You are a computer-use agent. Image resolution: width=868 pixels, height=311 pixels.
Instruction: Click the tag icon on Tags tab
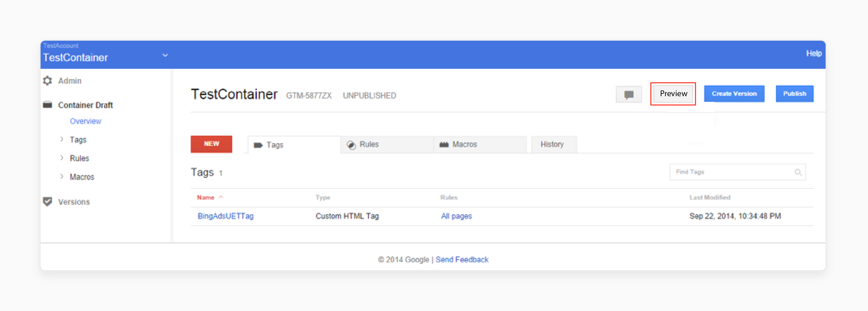(x=258, y=145)
